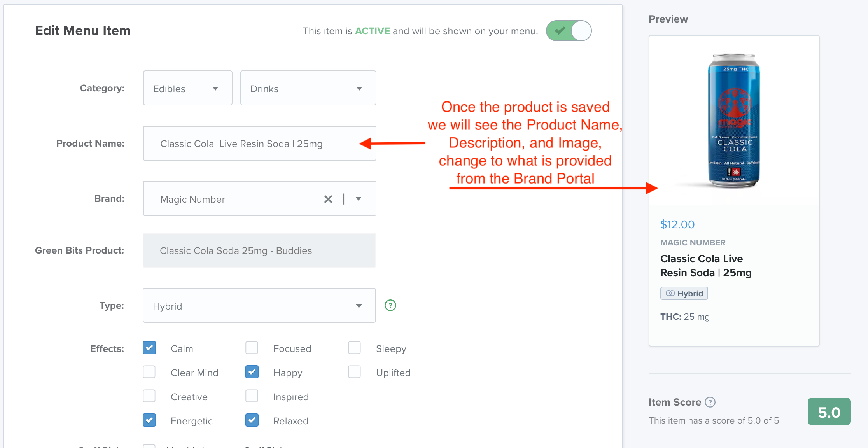Click the 5.0 item score badge
This screenshot has height=448, width=868.
click(x=829, y=411)
